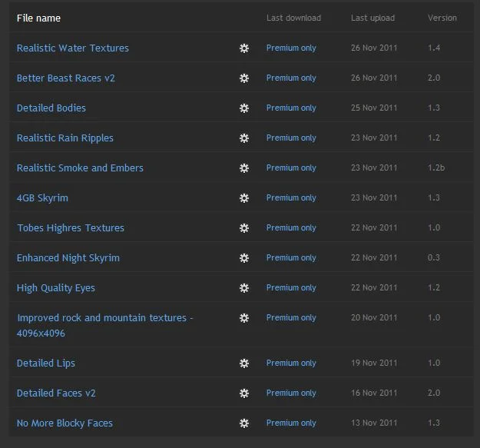Click the Last upload column header

[372, 18]
